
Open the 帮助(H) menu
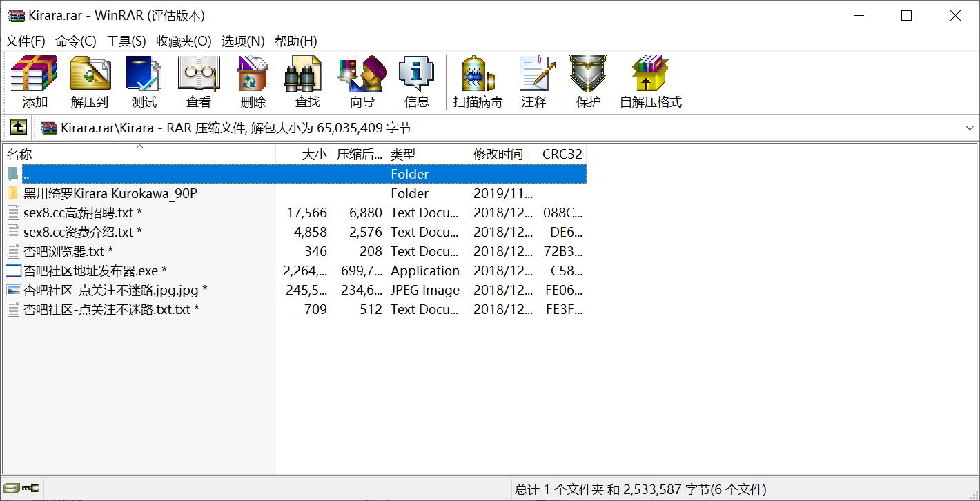click(296, 41)
